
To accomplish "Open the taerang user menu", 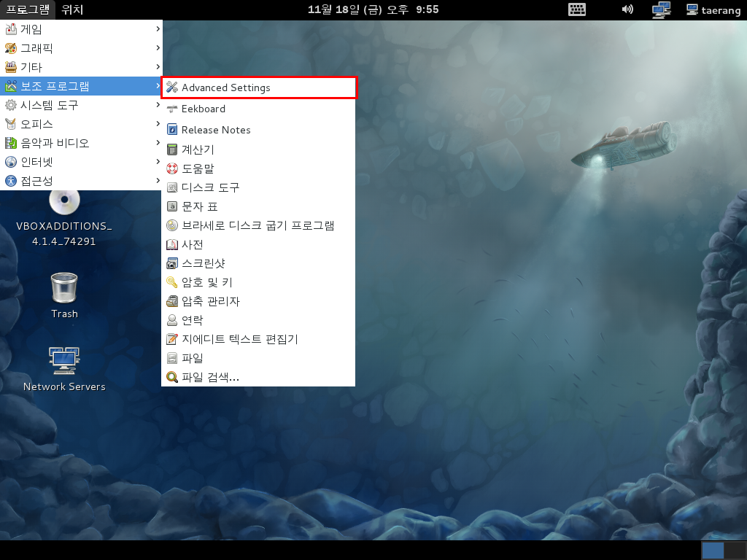I will (713, 10).
